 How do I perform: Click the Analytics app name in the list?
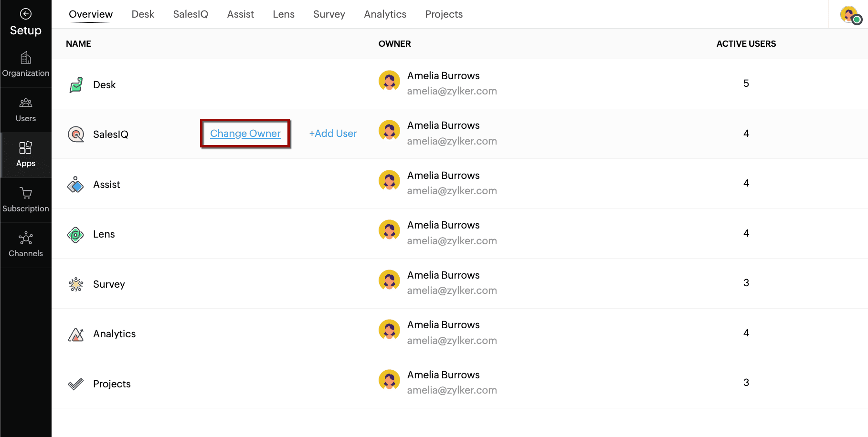click(x=115, y=334)
